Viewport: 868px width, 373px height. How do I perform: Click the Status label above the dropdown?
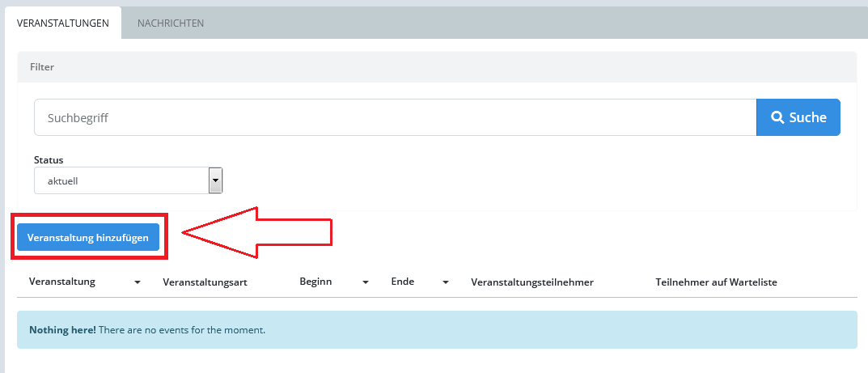point(49,160)
